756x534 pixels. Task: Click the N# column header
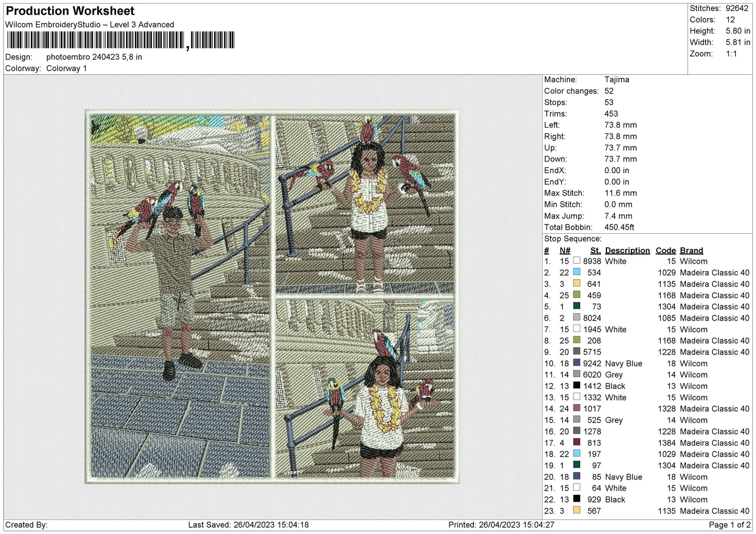point(565,251)
